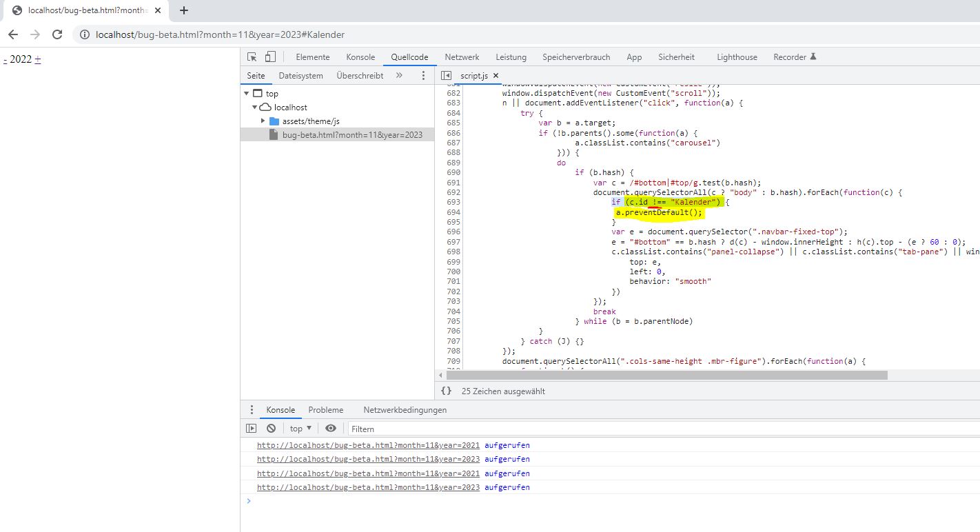Open the Sources pane three-dot menu
Viewport: 980px width, 532px height.
tap(423, 76)
